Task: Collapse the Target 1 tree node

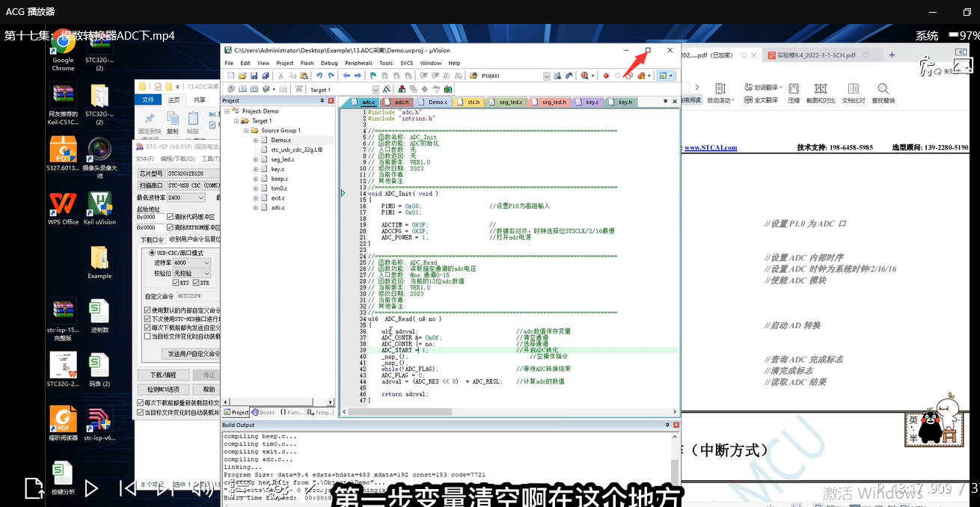Action: pyautogui.click(x=236, y=120)
